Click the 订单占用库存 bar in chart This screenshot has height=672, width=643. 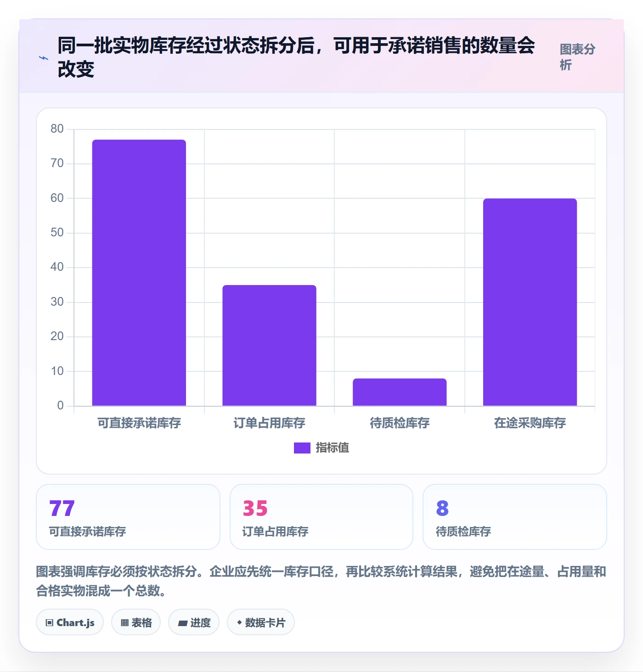point(270,345)
